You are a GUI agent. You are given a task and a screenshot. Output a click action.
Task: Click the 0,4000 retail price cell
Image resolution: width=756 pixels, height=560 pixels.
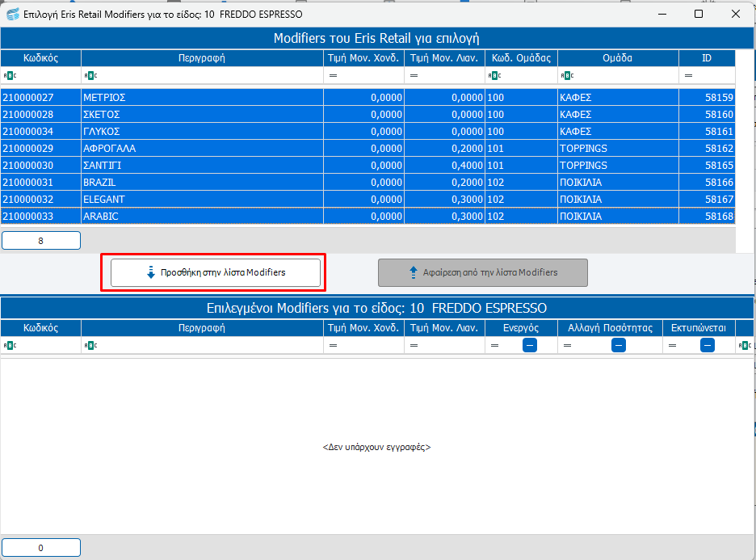click(x=444, y=166)
